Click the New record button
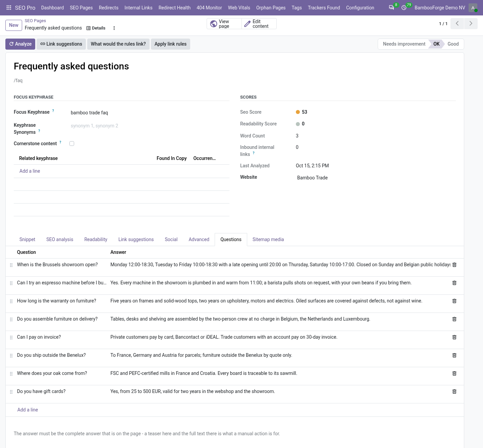Screen dimensions: 483x448 (x=14, y=25)
